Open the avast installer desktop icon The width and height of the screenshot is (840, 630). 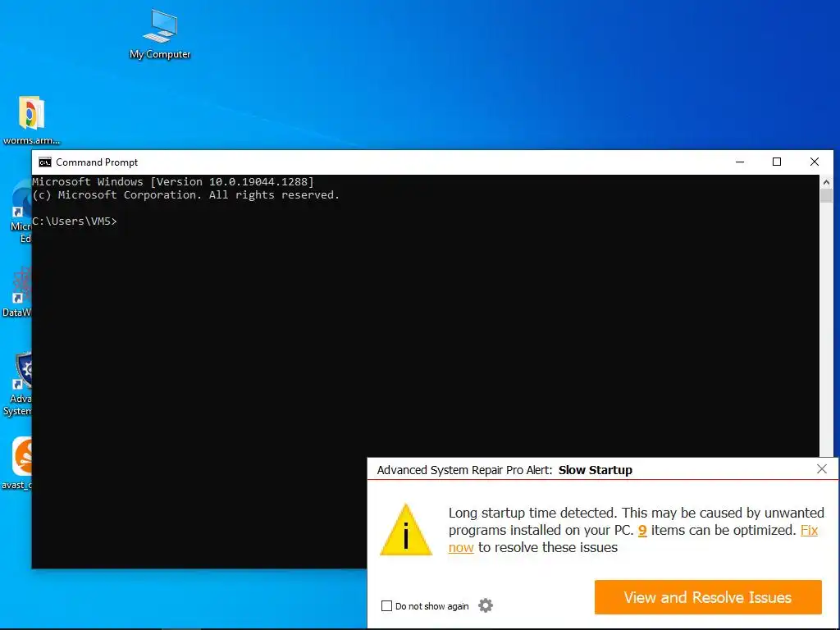(16, 463)
